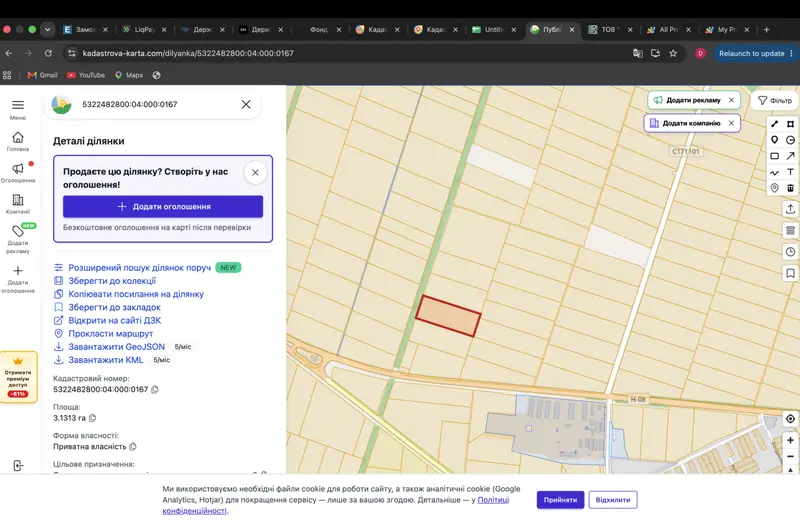Click Завантажити GeoJSON link
This screenshot has width=800, height=525.
[116, 346]
